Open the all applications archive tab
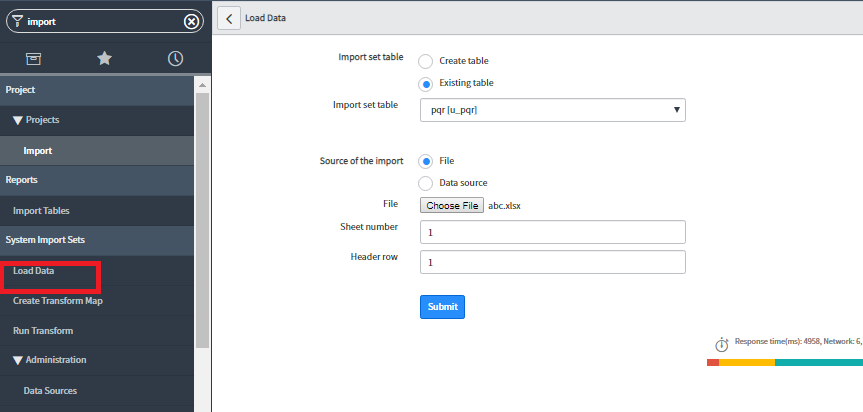The height and width of the screenshot is (412, 863). pos(33,59)
